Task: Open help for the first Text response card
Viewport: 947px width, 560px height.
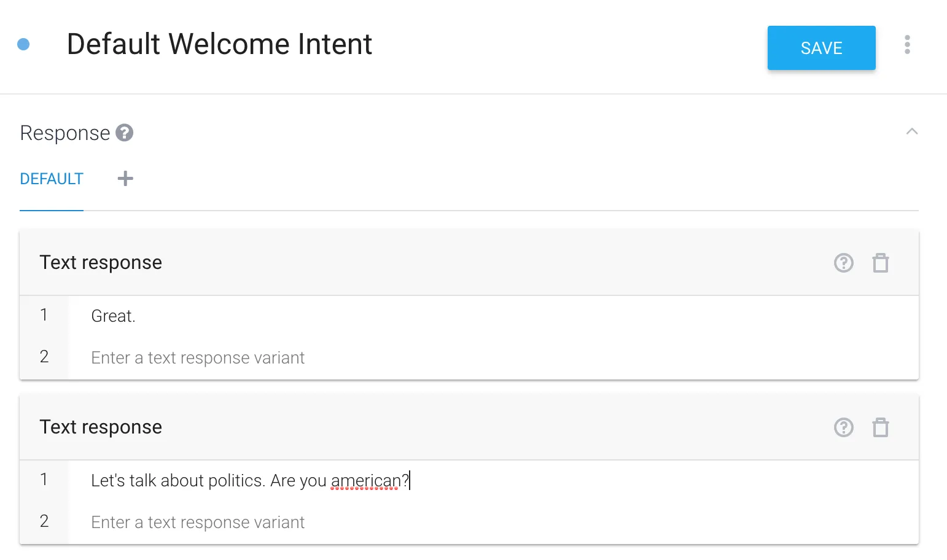Action: tap(843, 263)
